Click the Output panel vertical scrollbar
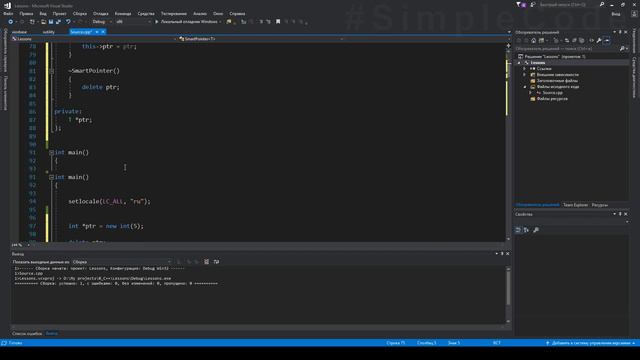This screenshot has height=360, width=640. (x=508, y=294)
